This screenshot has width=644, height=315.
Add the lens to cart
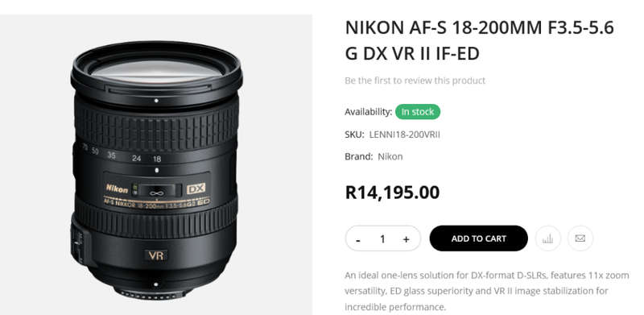[478, 238]
